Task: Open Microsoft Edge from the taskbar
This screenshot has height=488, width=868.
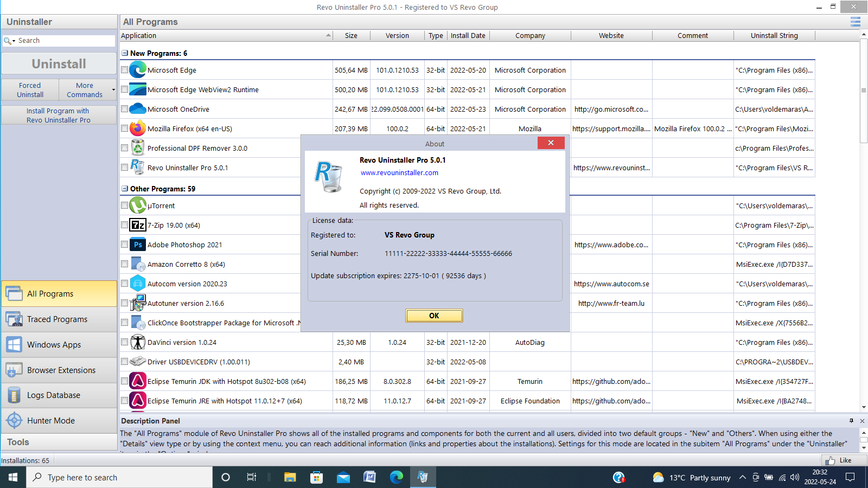Action: (397, 477)
